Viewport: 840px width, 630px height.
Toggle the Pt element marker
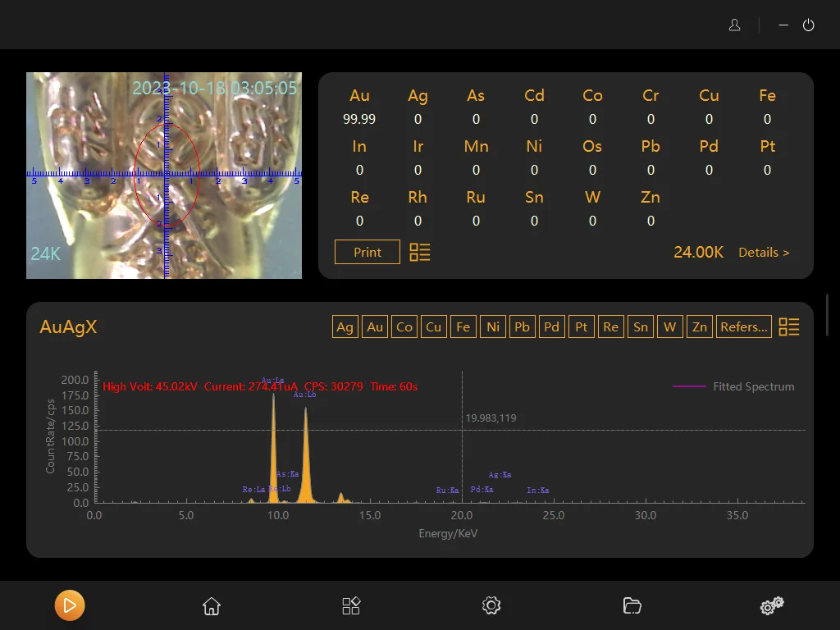[582, 326]
